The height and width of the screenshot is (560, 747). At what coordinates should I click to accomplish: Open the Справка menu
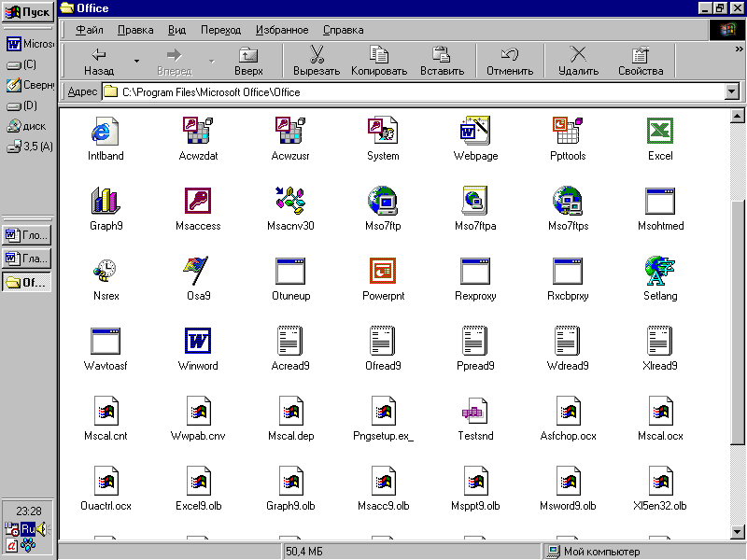[x=343, y=30]
